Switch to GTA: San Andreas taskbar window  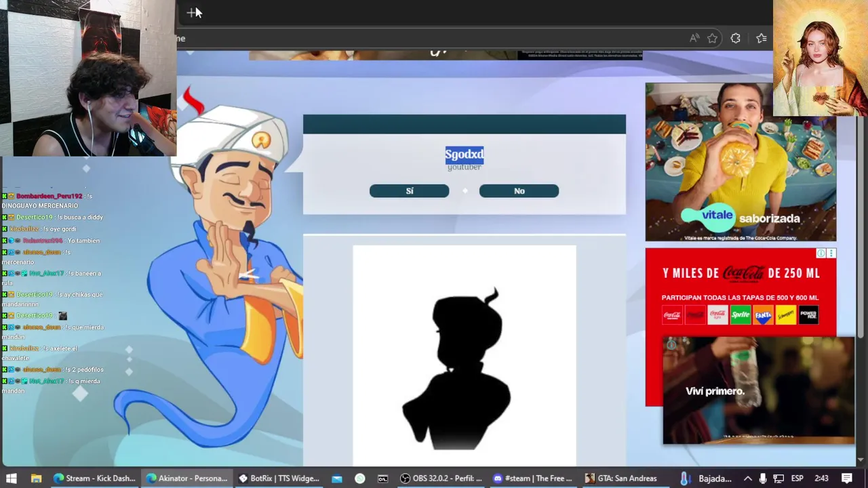625,479
